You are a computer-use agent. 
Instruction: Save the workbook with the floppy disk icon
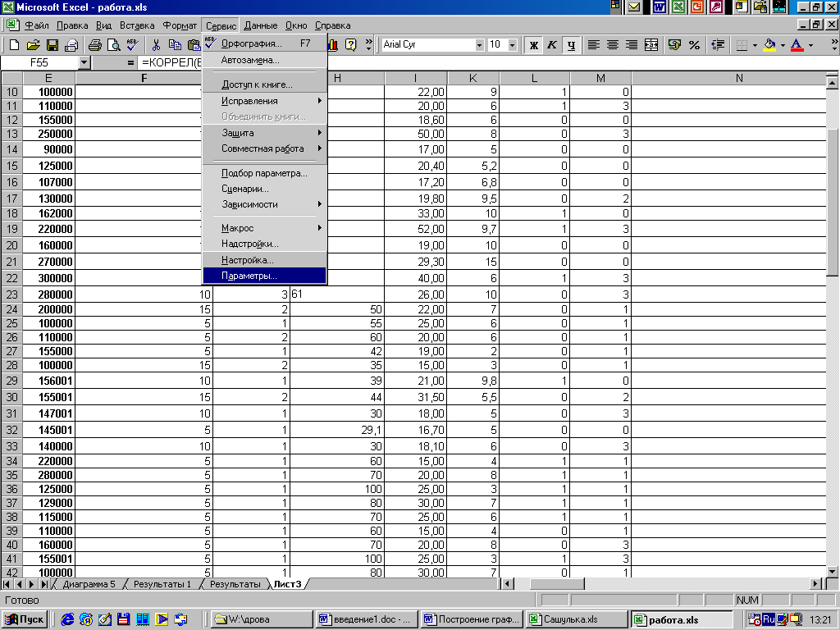tap(52, 45)
